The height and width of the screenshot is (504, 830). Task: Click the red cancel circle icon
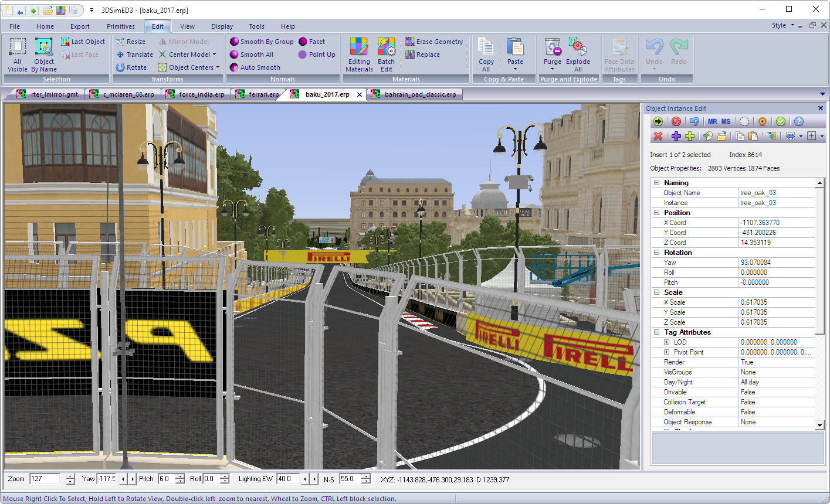(x=676, y=121)
